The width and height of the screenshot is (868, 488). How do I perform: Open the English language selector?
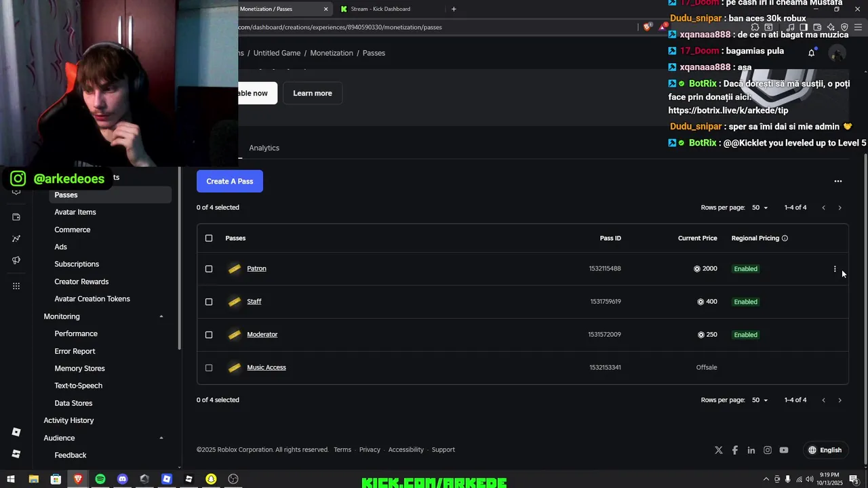tap(825, 450)
